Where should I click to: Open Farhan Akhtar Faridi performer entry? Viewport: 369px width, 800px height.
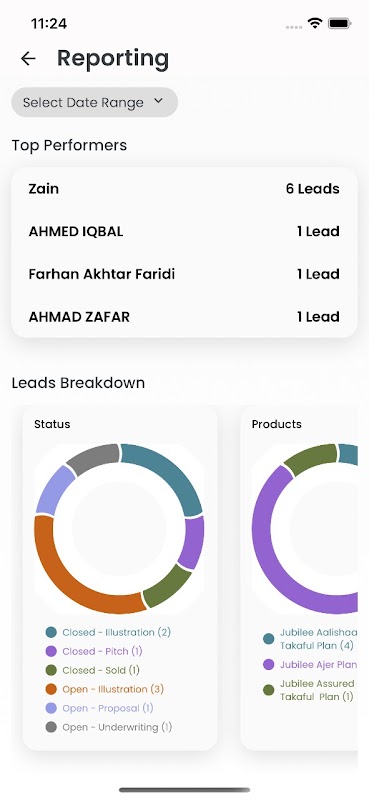point(184,274)
